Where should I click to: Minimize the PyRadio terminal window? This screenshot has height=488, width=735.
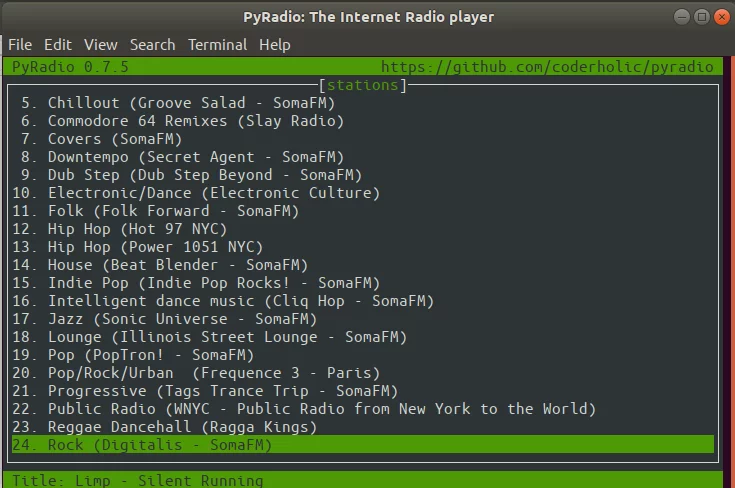click(682, 17)
